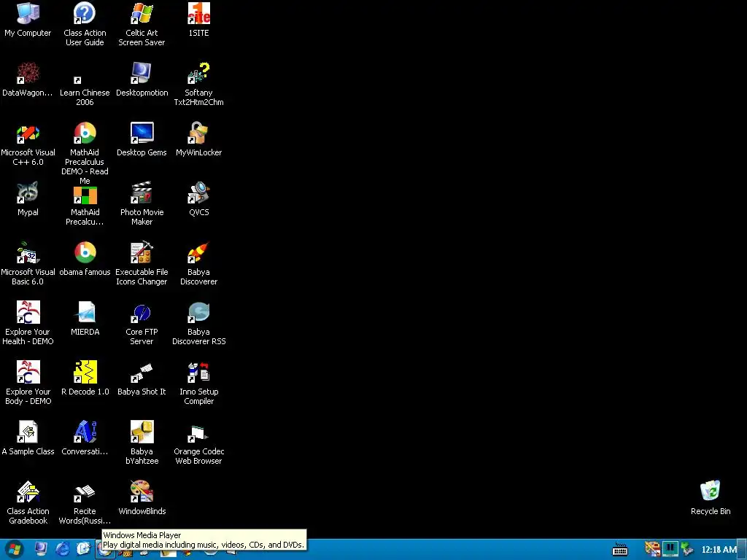The height and width of the screenshot is (560, 747).
Task: Select the R Decode 1.0 icon
Action: click(85, 373)
